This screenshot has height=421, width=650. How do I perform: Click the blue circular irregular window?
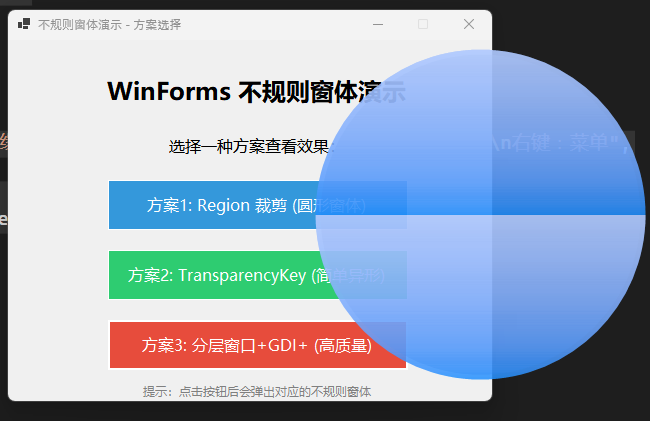point(480,215)
